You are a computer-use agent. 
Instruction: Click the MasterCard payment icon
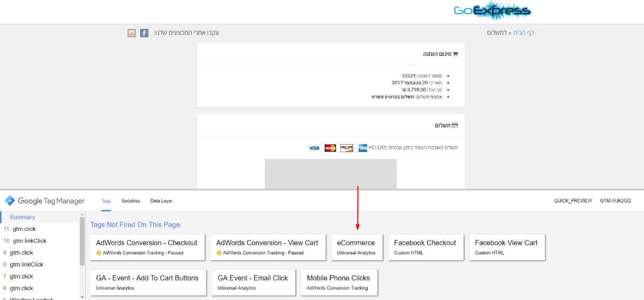(x=330, y=148)
